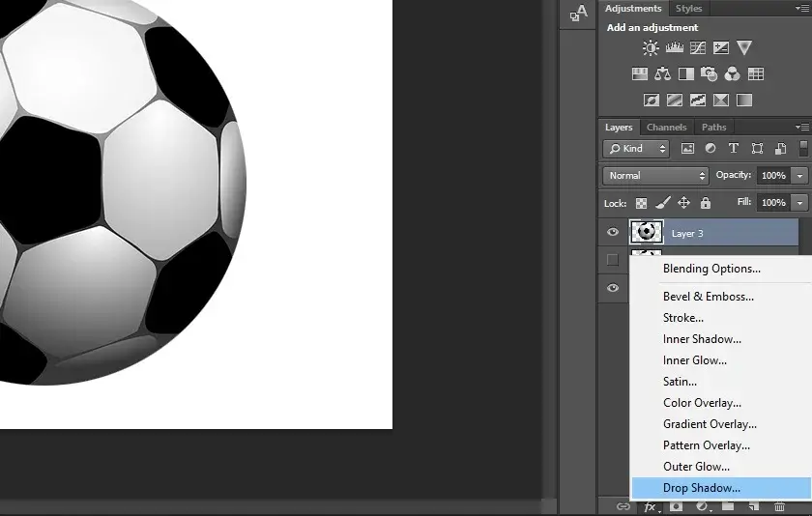
Task: Toggle layer filtering switch on/off
Action: [x=803, y=149]
